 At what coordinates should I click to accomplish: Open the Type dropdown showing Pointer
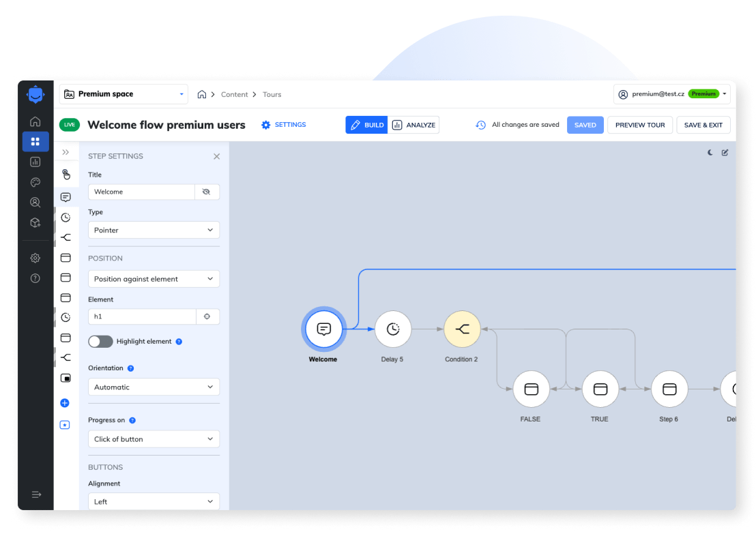(154, 230)
